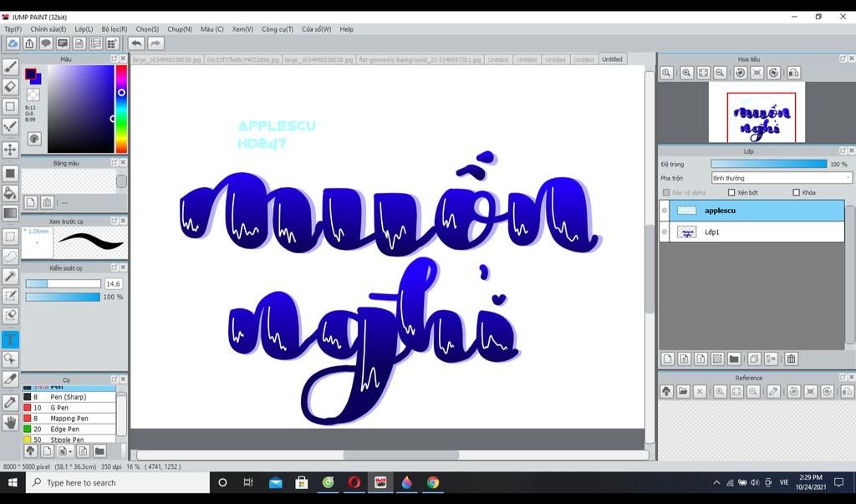
Task: Adjust the Độ trong opacity slider
Action: [769, 164]
